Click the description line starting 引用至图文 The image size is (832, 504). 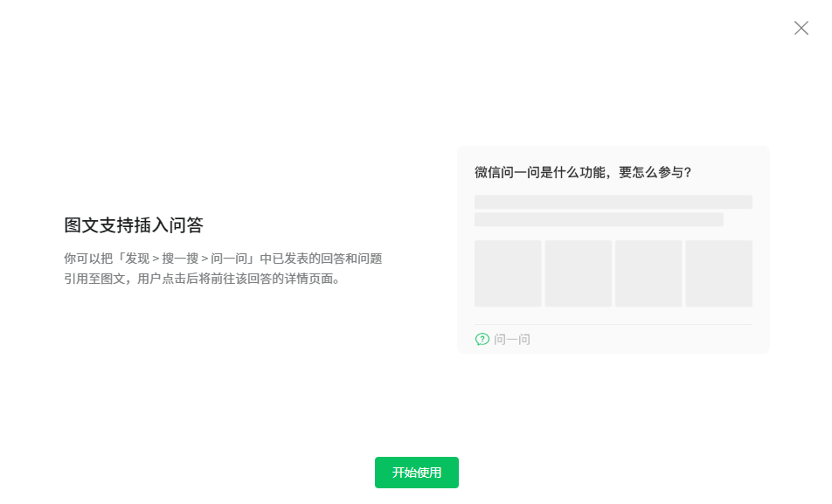(x=202, y=279)
